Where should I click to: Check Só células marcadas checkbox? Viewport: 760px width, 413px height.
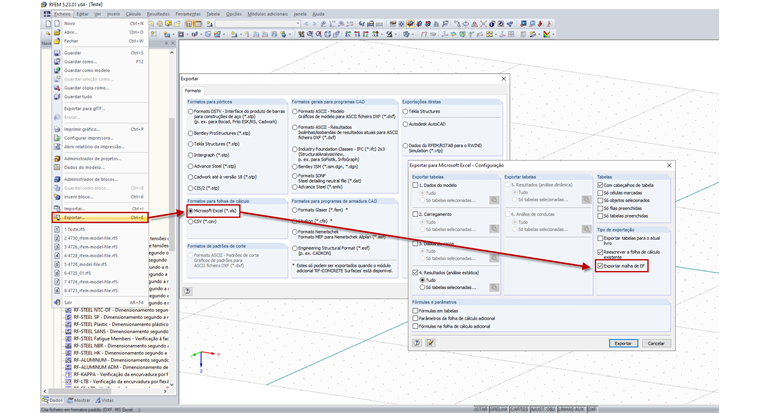601,193
